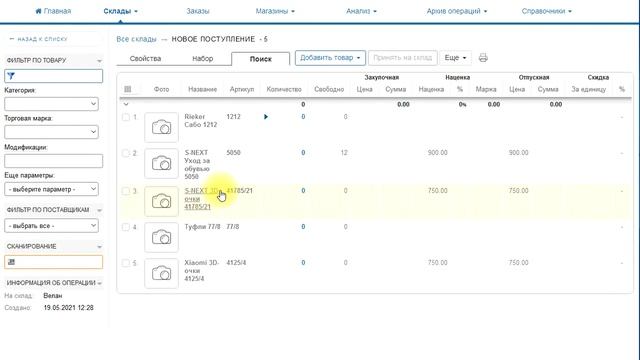Open the Магазины menu

[x=275, y=11]
